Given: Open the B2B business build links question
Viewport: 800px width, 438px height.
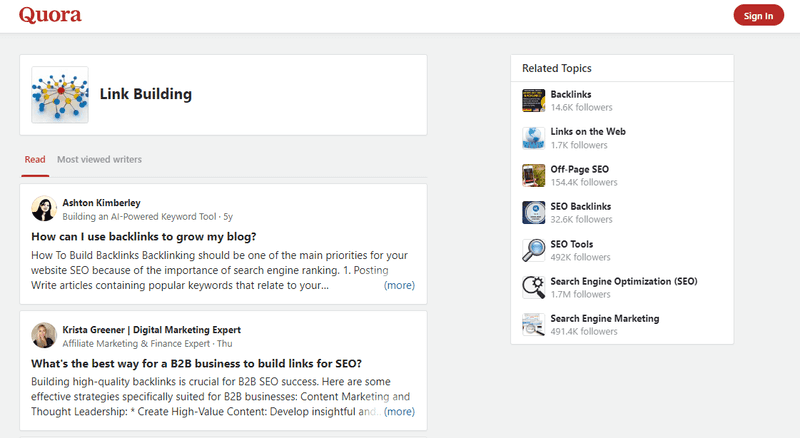Looking at the screenshot, I should tap(196, 363).
